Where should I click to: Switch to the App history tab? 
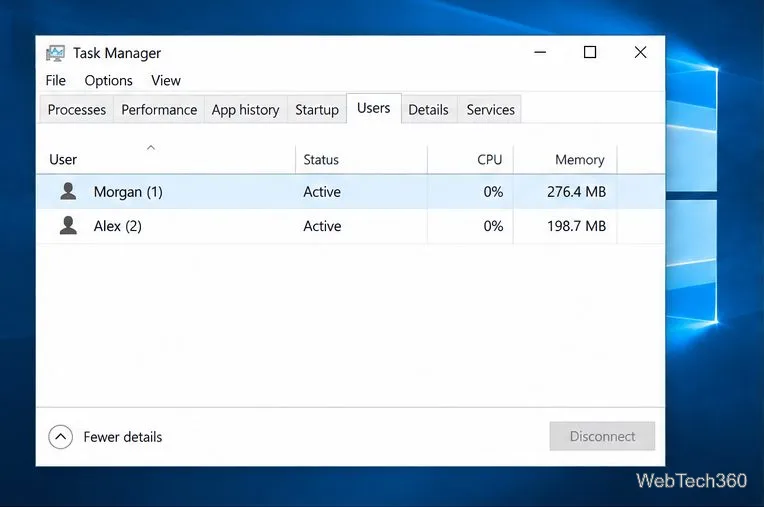[245, 110]
